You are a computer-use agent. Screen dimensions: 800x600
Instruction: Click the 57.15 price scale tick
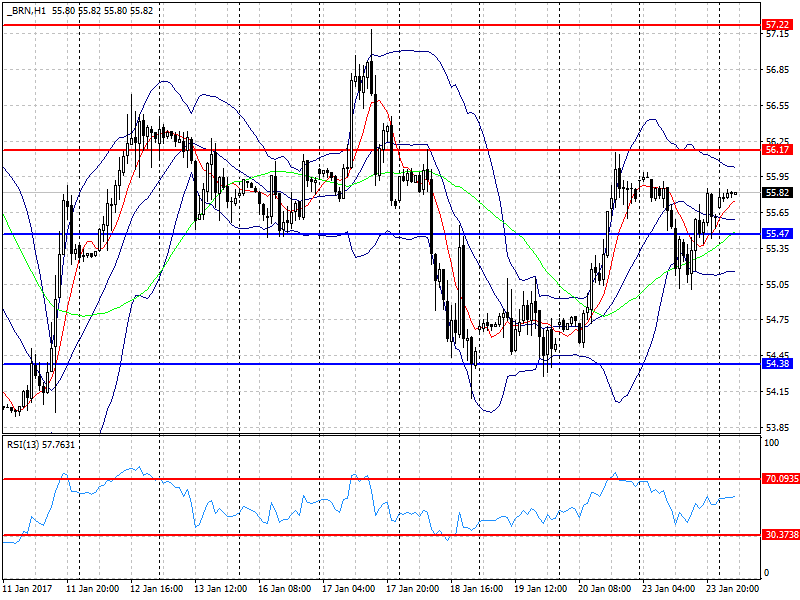(778, 34)
